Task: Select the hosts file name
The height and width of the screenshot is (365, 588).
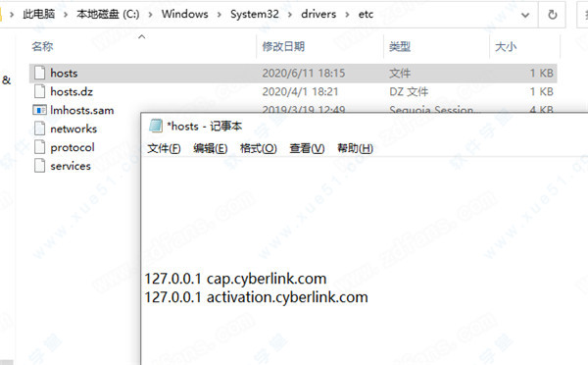Action: click(x=64, y=73)
